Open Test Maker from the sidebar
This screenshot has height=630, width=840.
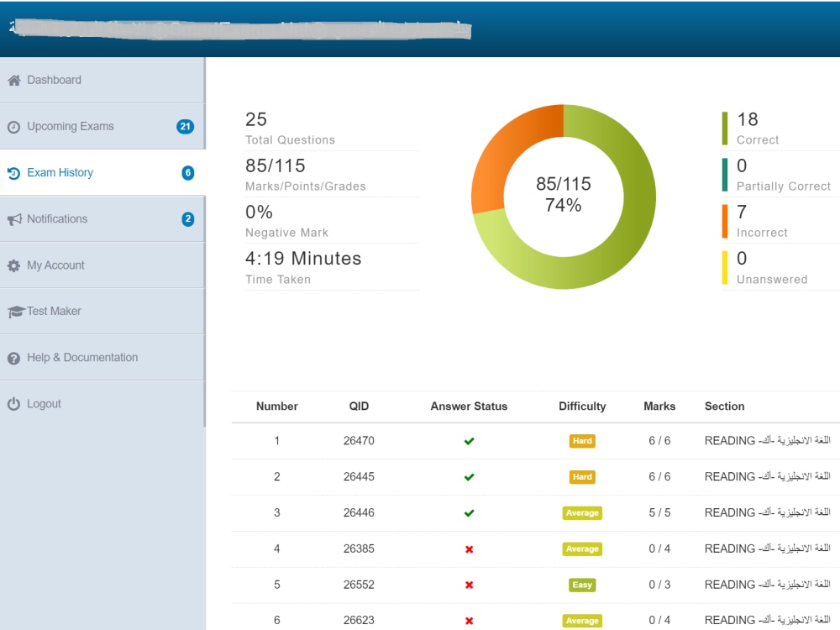(102, 312)
